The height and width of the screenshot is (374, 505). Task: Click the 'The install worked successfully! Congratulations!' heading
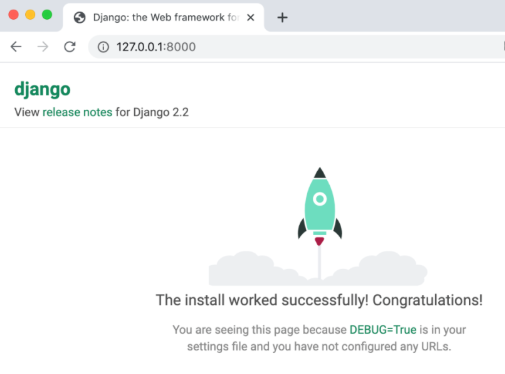tap(319, 300)
